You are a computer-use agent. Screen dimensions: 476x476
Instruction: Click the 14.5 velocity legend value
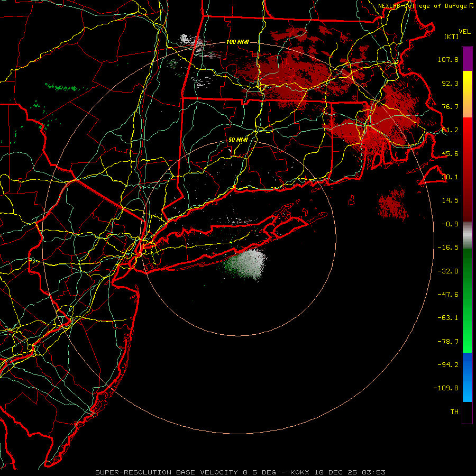click(450, 200)
